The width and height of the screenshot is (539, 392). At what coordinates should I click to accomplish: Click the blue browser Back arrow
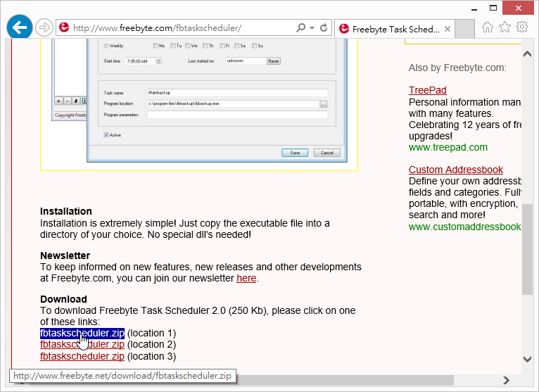(x=20, y=27)
